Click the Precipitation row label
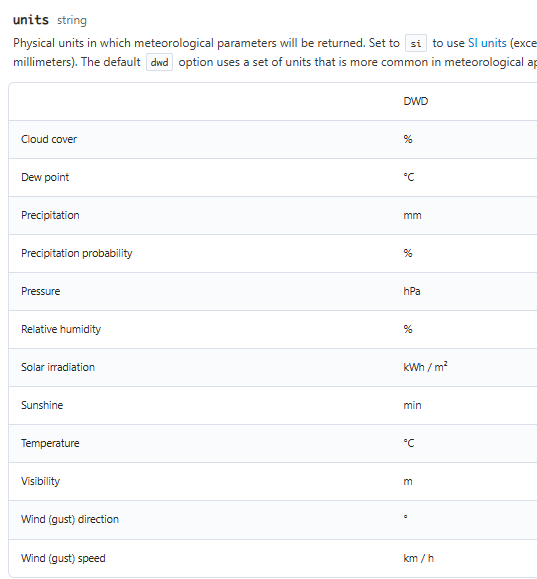This screenshot has width=537, height=579. [x=50, y=215]
